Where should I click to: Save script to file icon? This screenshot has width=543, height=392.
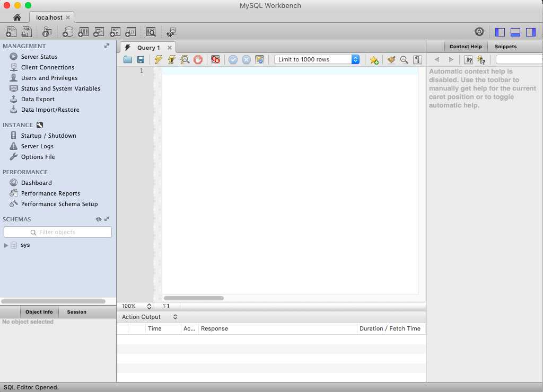coord(141,59)
